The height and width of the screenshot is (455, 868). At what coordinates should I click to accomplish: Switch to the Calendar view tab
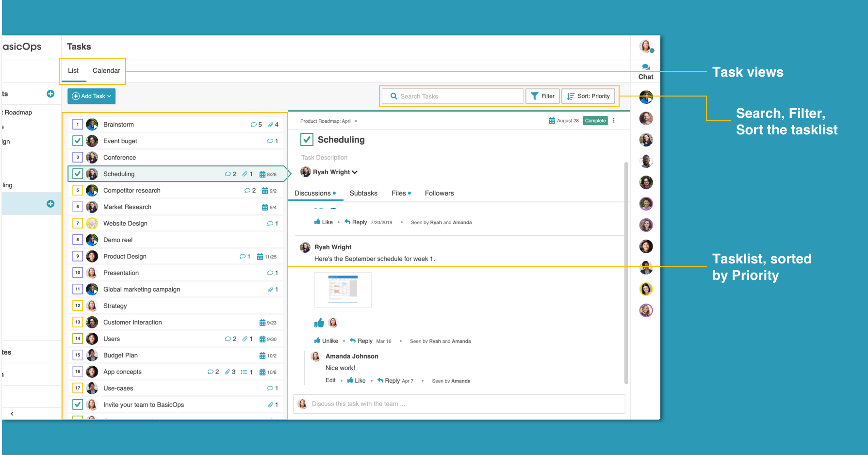tap(106, 70)
